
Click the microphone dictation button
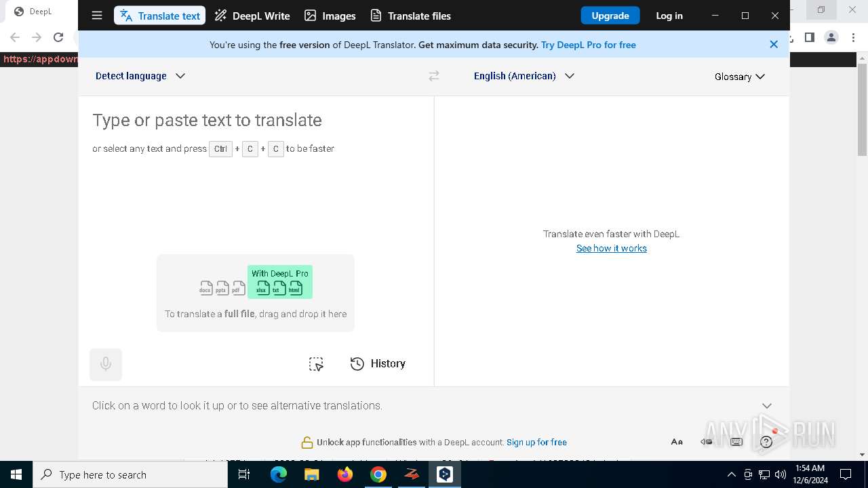click(x=106, y=364)
